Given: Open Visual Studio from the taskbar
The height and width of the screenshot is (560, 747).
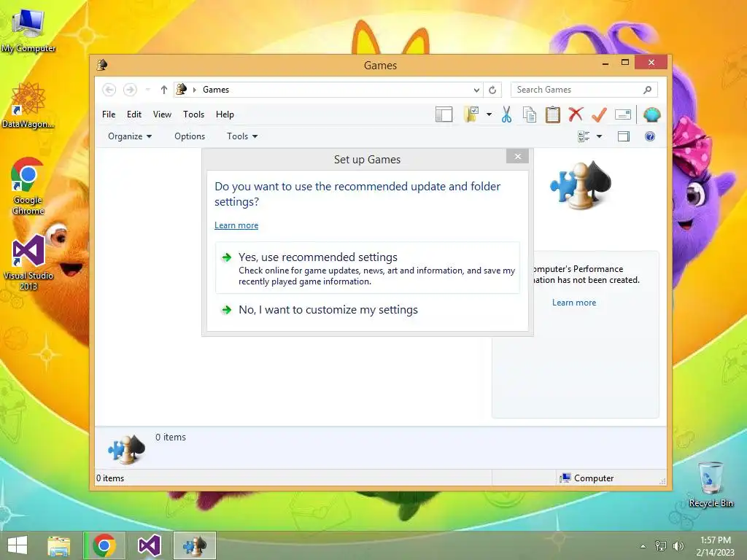Looking at the screenshot, I should [149, 545].
